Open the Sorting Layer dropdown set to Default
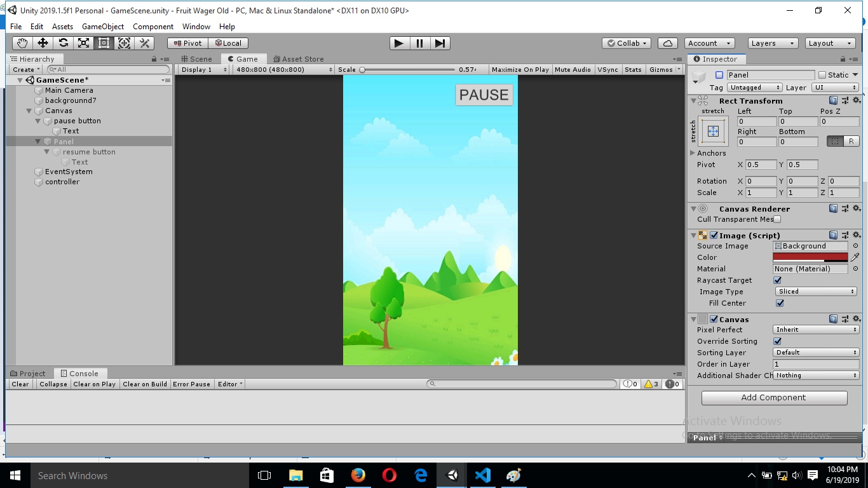The width and height of the screenshot is (868, 488). 815,353
